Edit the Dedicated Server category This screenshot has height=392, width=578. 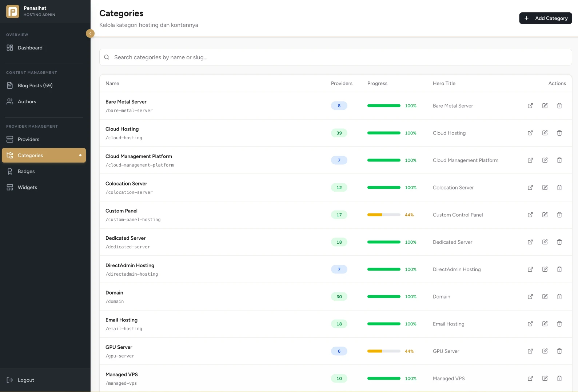coord(545,242)
